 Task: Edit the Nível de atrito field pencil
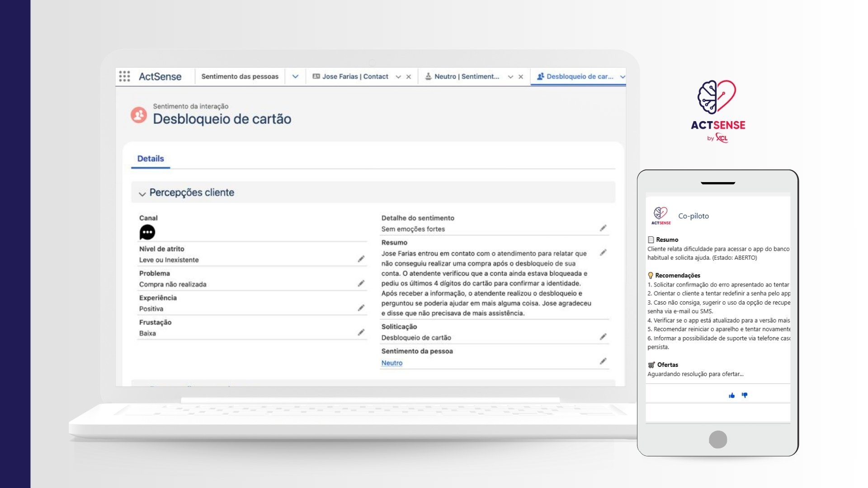pos(361,259)
